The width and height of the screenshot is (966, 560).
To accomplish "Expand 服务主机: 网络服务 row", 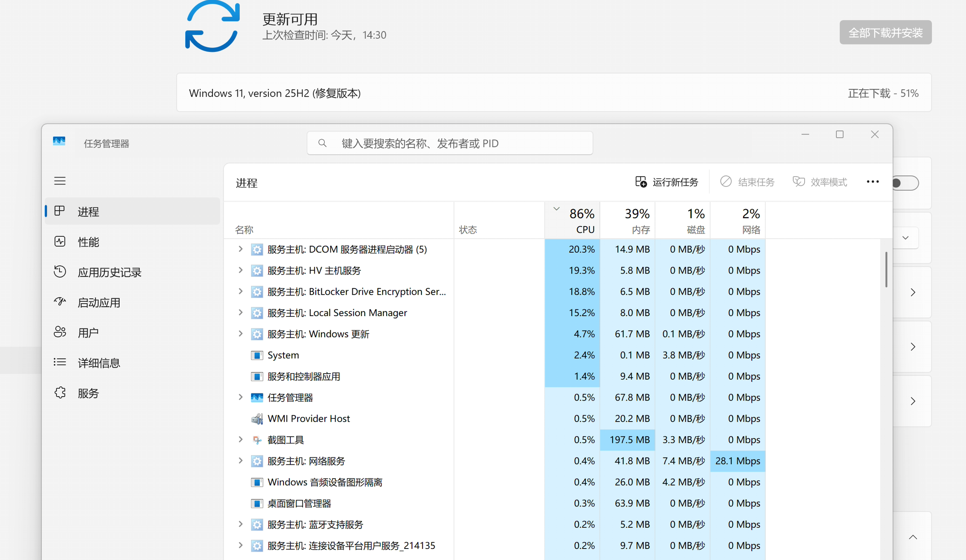I will pos(240,461).
